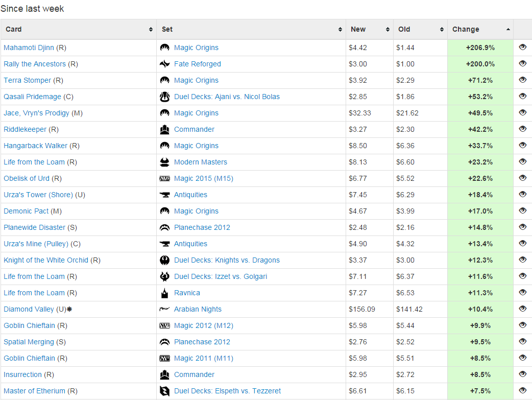This screenshot has width=532, height=400.
Task: Click the set icon in Jace, Vryn's Prodigy row
Action: point(164,113)
